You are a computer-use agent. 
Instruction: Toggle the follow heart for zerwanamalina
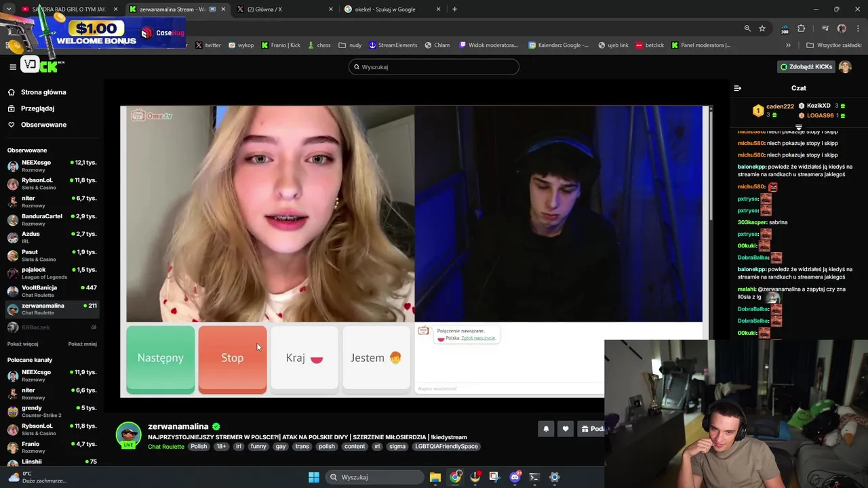pyautogui.click(x=566, y=428)
